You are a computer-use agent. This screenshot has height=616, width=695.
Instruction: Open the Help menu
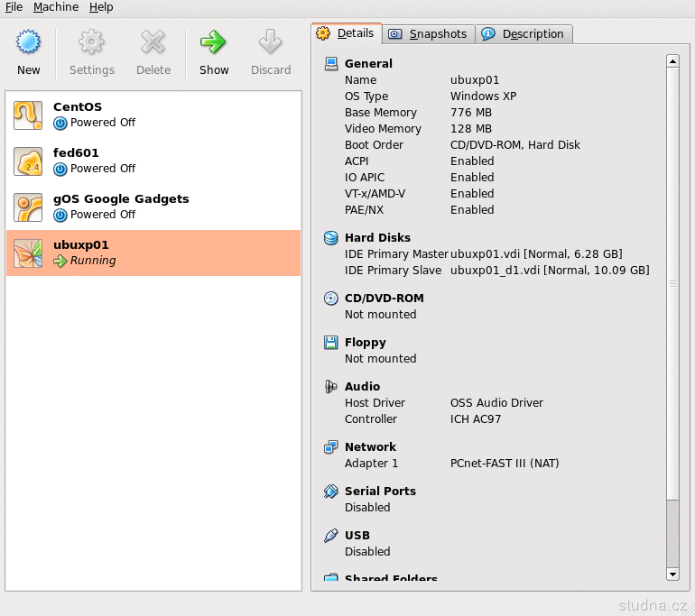(101, 7)
